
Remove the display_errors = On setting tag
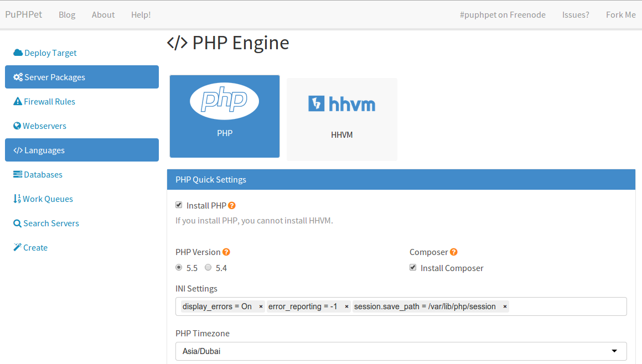click(x=261, y=306)
